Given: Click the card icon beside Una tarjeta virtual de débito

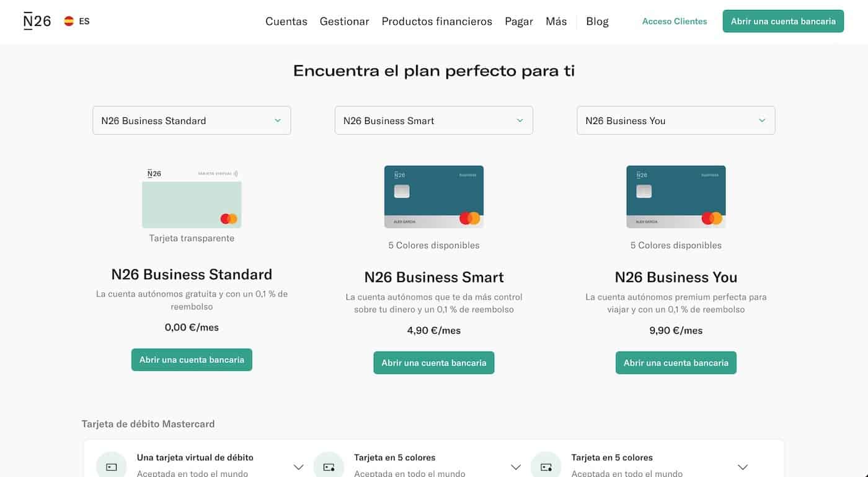Looking at the screenshot, I should point(112,466).
